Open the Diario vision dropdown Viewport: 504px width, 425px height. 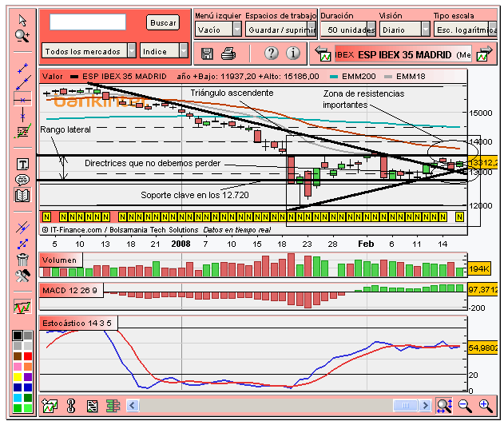pyautogui.click(x=405, y=30)
